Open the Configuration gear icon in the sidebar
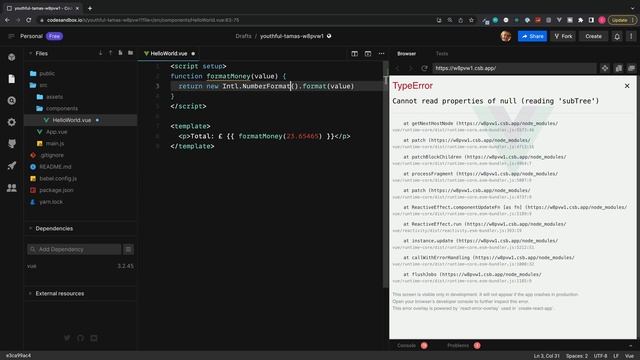Screen dimensions: 640x360 click(11, 122)
